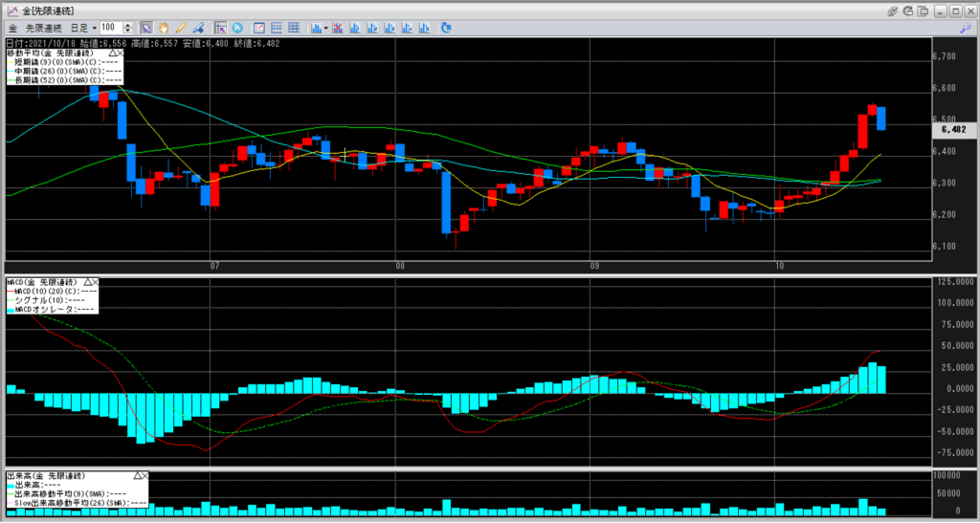The height and width of the screenshot is (523, 980).
Task: Click the bar count field showing 100
Action: (x=111, y=28)
